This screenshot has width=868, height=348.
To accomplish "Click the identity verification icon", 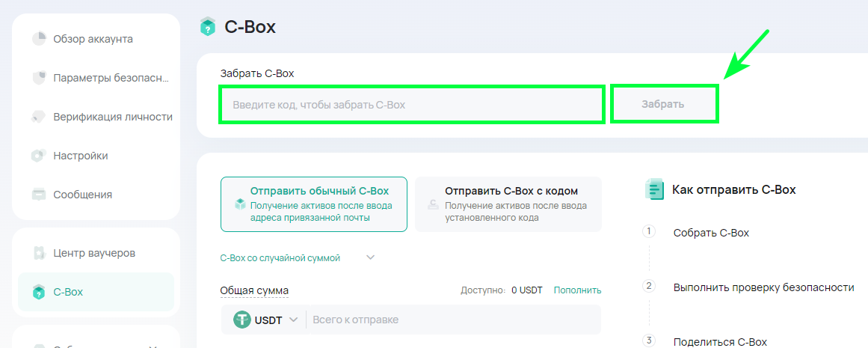I will point(39,117).
